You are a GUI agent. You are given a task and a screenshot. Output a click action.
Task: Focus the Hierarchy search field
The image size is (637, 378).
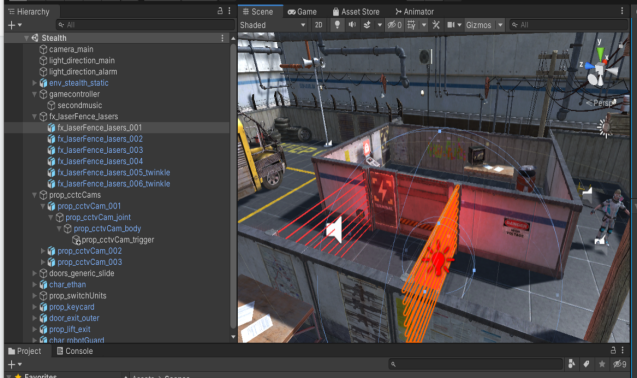click(x=145, y=25)
